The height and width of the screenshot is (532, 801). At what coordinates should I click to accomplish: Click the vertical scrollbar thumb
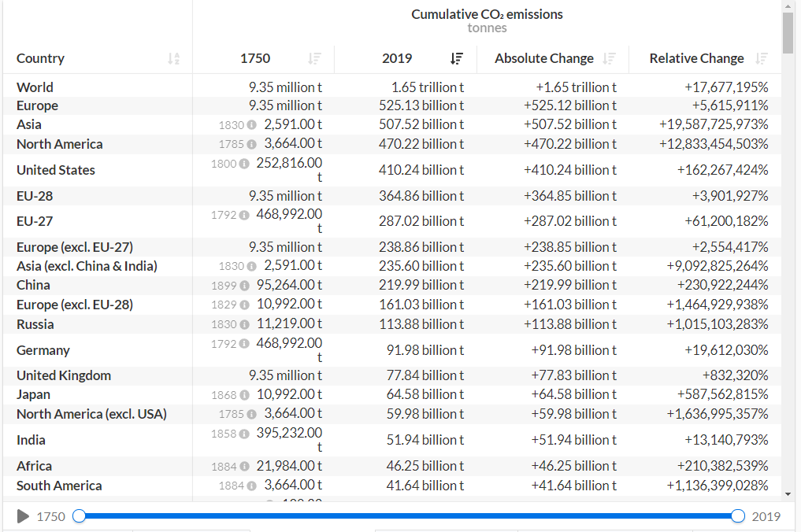click(788, 33)
